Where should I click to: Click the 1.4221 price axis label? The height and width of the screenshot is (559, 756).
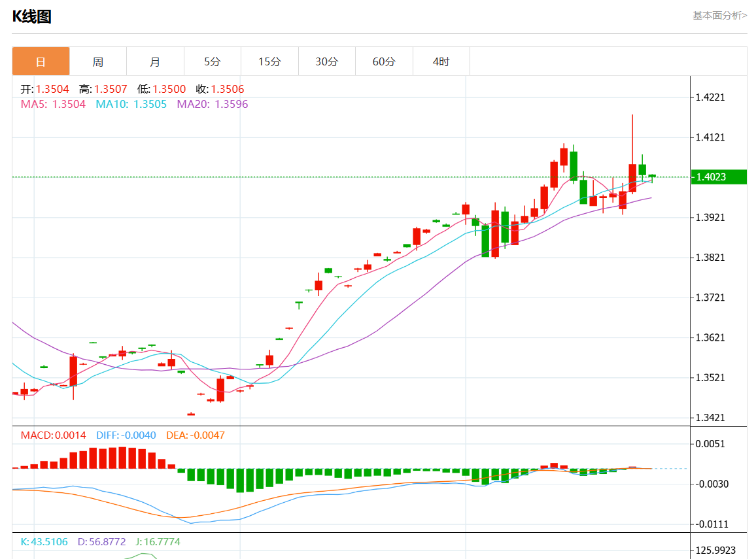pyautogui.click(x=710, y=97)
